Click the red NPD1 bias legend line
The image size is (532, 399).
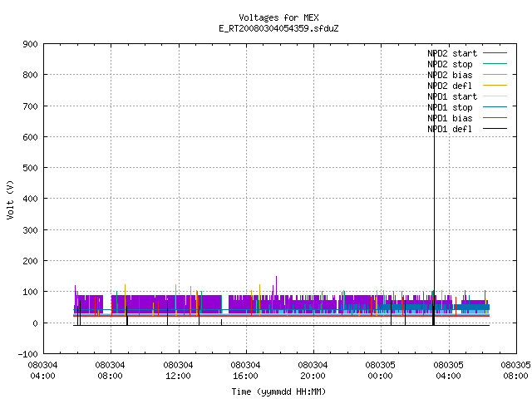pyautogui.click(x=495, y=118)
